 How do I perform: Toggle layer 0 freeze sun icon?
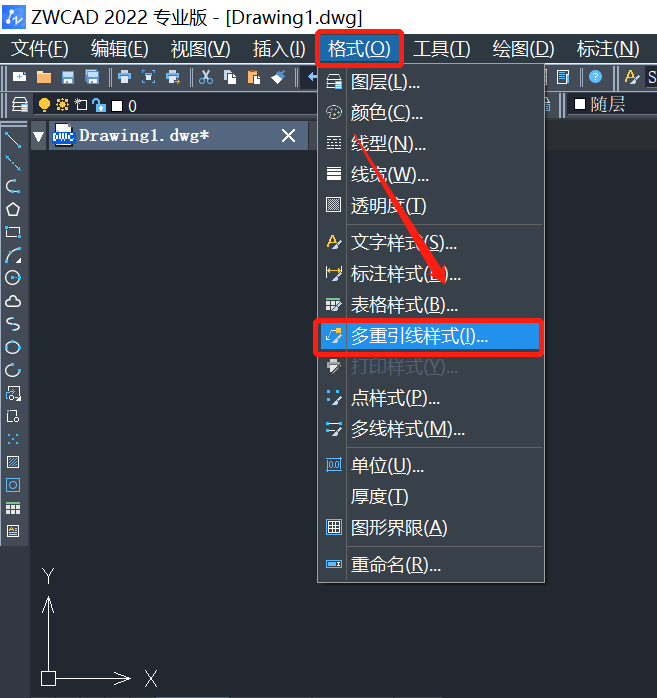[62, 105]
